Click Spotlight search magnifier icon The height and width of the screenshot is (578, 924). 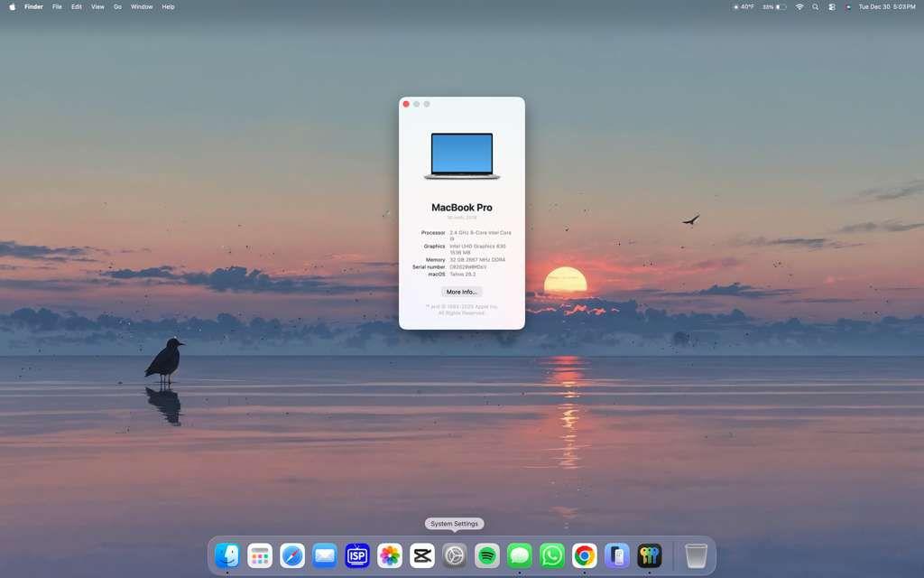click(x=816, y=6)
